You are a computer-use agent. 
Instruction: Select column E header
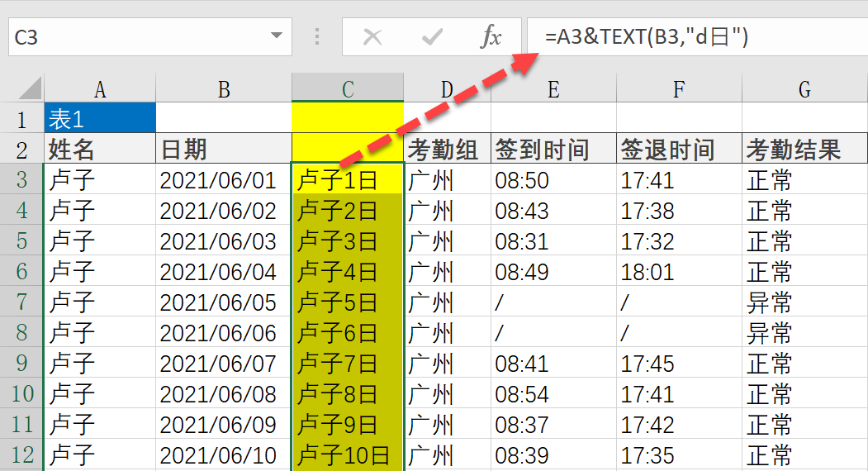(553, 88)
